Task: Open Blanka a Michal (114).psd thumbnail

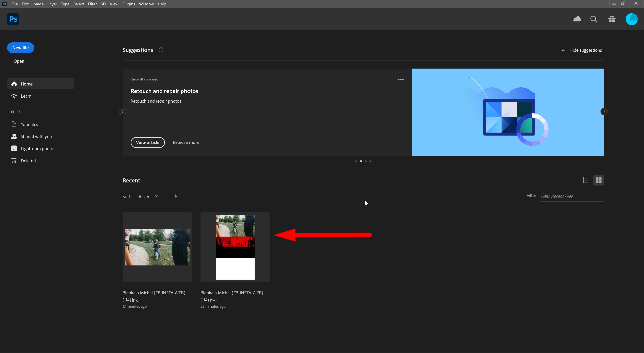Action: coord(235,247)
